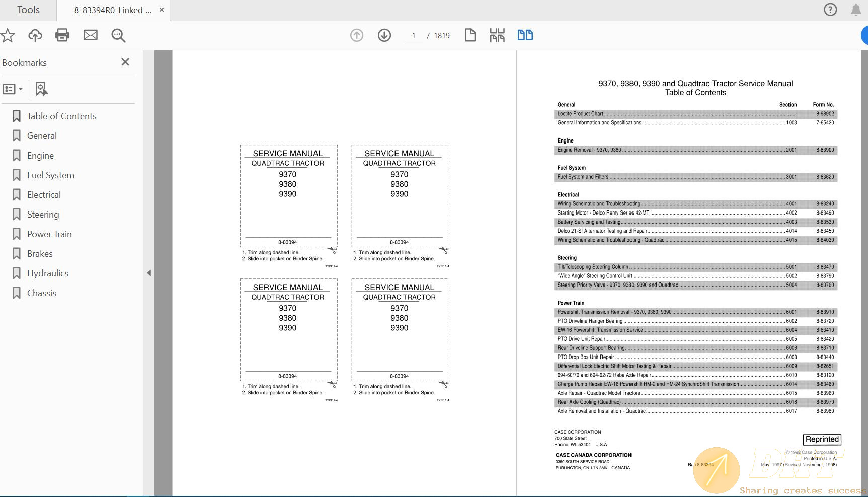
Task: Open the Tools tab
Action: [28, 10]
